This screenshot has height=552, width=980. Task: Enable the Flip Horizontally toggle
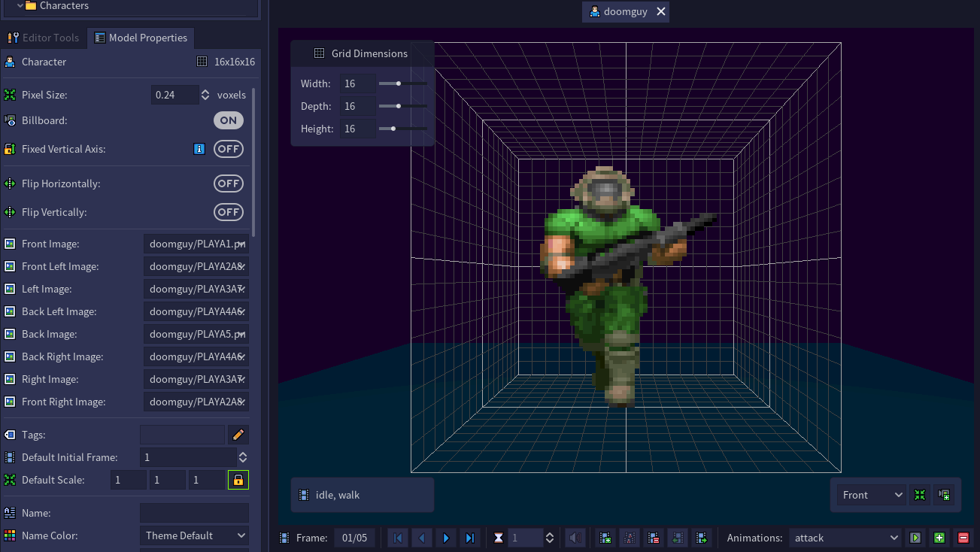tap(229, 183)
